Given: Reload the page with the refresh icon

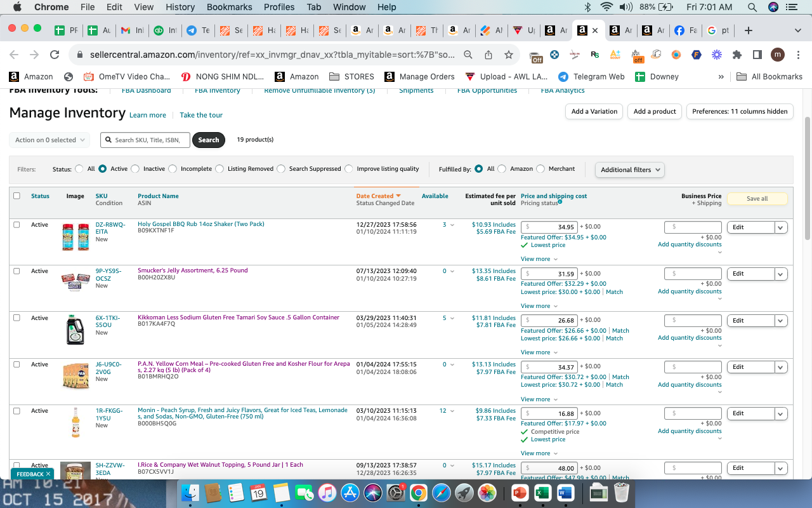Looking at the screenshot, I should pos(55,55).
